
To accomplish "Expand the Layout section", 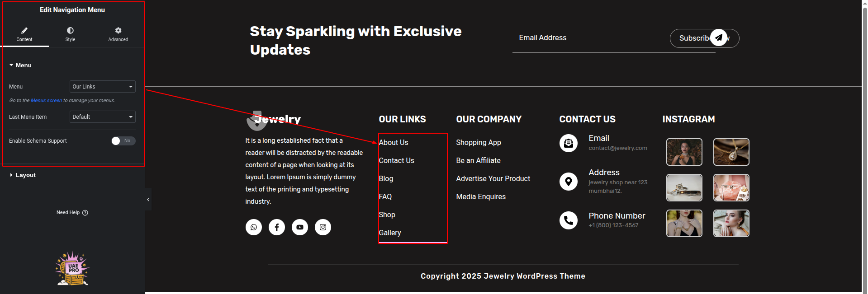I will (25, 175).
